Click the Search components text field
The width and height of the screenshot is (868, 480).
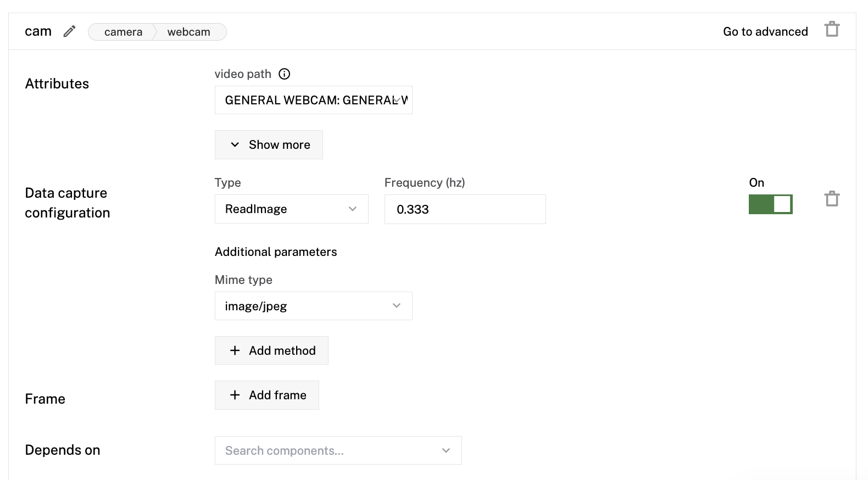click(324, 450)
